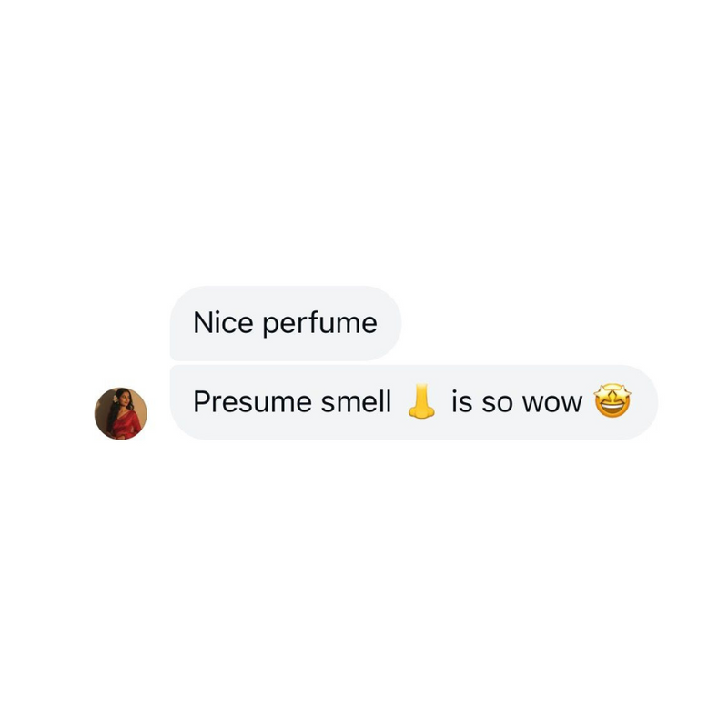The image size is (728, 728).
Task: Click the red saree in avatar photo
Action: (x=126, y=426)
